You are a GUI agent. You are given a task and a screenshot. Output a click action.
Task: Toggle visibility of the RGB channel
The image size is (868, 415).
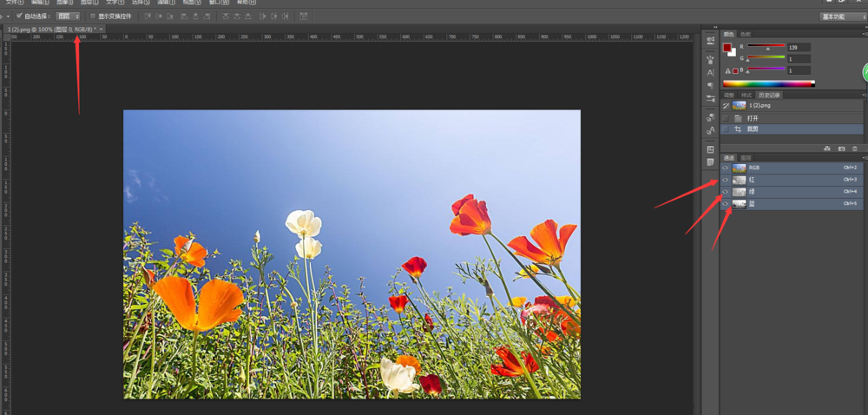[726, 168]
